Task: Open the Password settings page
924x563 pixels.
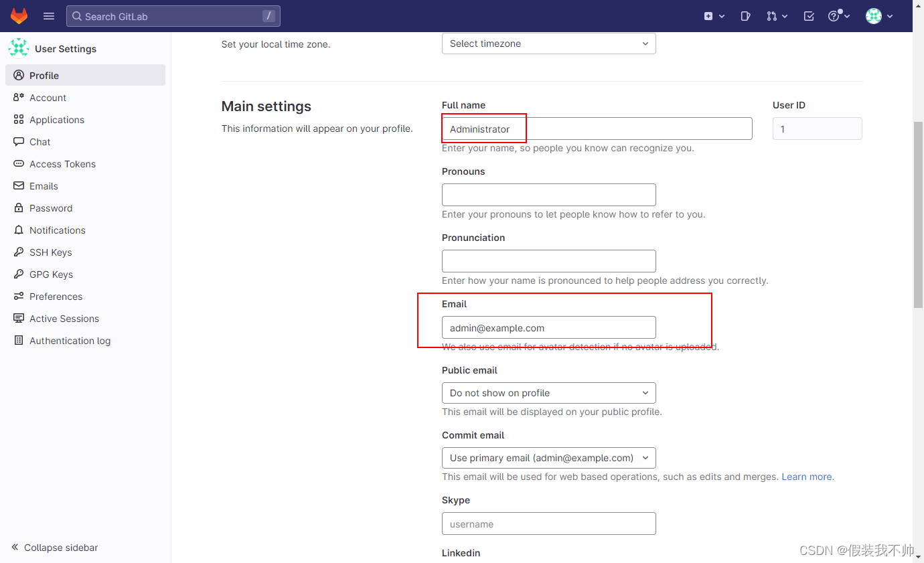Action: (85, 208)
